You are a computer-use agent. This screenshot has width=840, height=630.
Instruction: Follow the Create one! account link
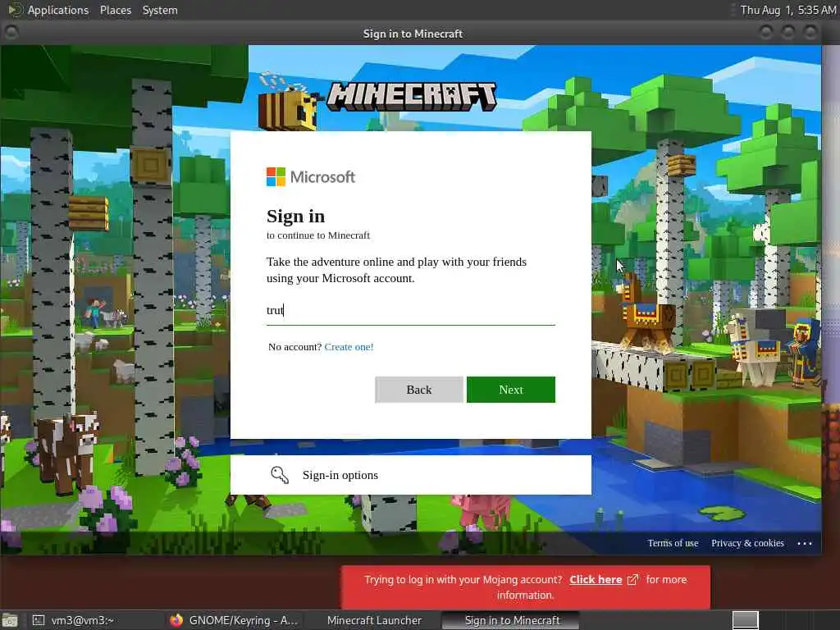[x=349, y=347]
